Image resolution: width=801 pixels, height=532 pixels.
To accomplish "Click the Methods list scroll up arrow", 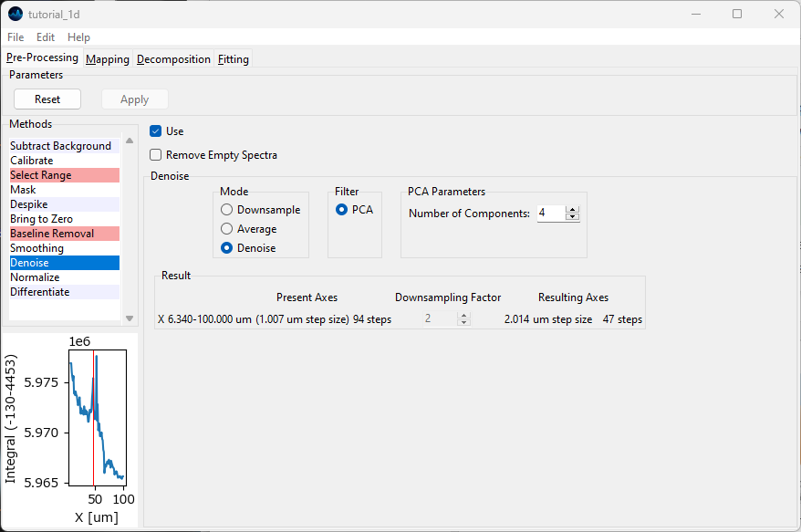I will click(x=130, y=141).
